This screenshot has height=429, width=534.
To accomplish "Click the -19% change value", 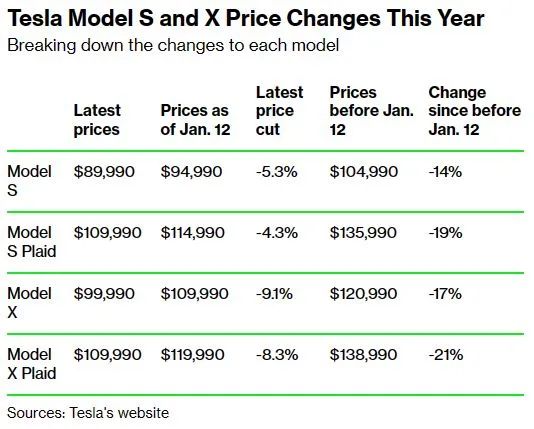I will point(445,233).
